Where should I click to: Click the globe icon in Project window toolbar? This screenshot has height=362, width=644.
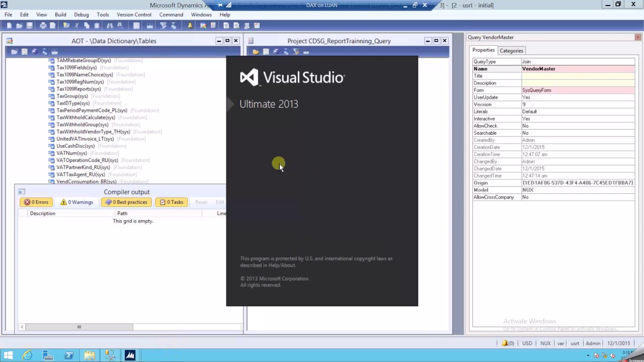pos(276,52)
